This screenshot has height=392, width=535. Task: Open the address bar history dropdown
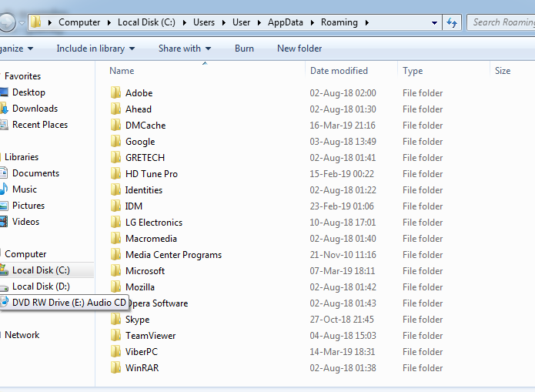[x=434, y=23]
